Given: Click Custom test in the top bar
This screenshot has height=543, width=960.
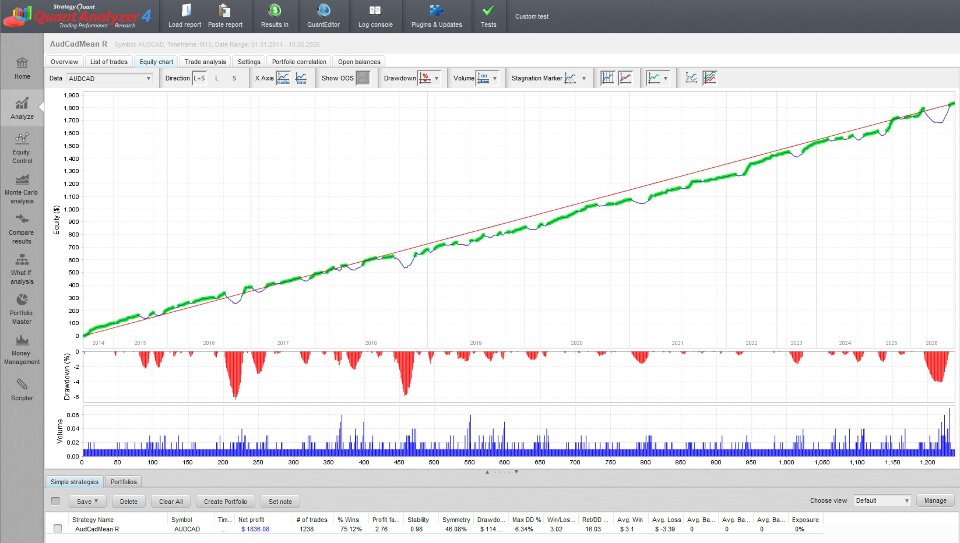Looking at the screenshot, I should click(x=531, y=17).
